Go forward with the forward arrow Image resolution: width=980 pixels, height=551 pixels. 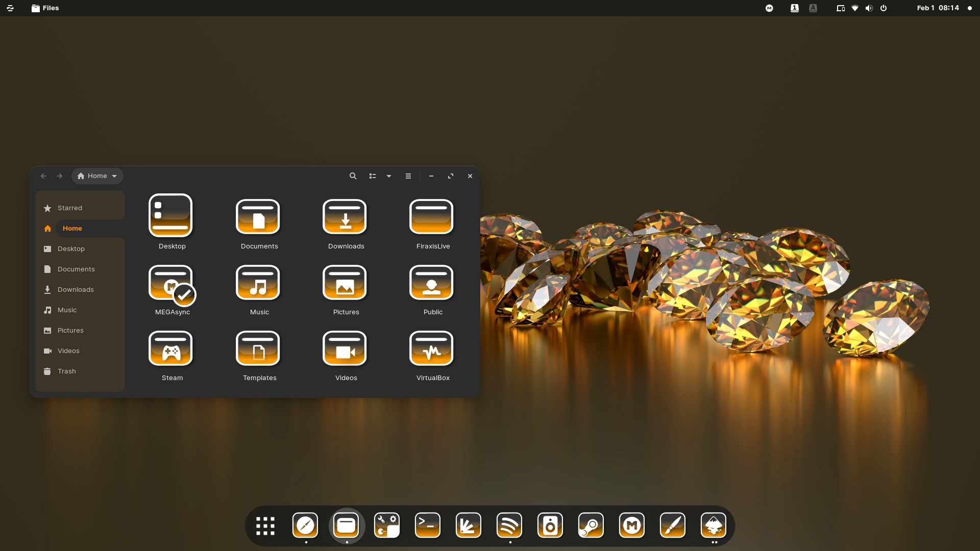60,176
